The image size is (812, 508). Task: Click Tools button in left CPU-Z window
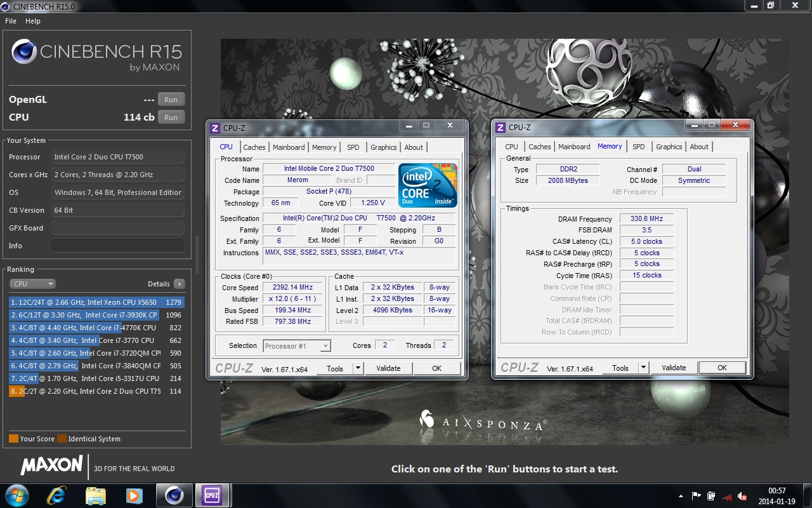[335, 368]
